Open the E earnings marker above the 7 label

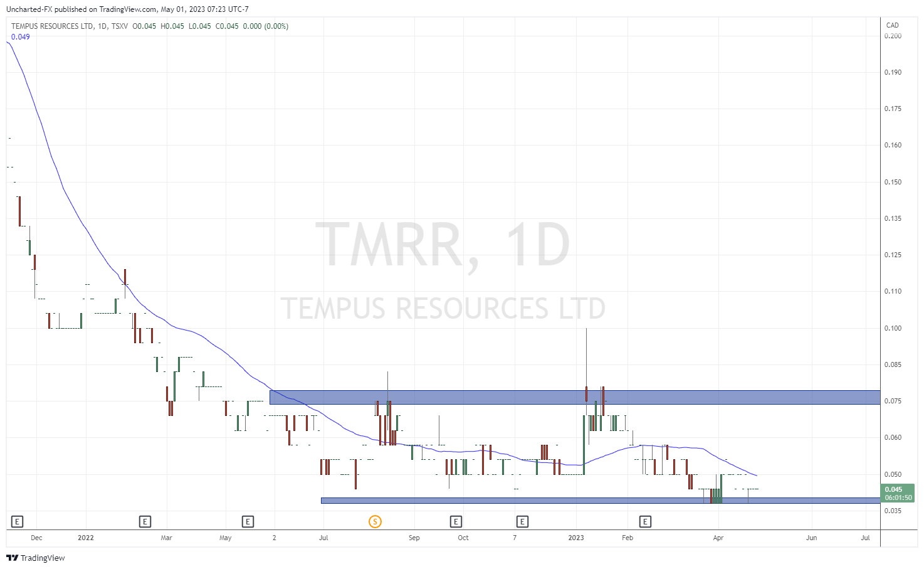pyautogui.click(x=522, y=521)
